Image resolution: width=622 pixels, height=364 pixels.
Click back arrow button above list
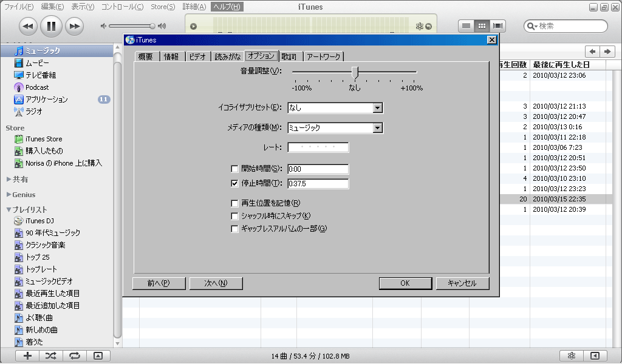(593, 52)
